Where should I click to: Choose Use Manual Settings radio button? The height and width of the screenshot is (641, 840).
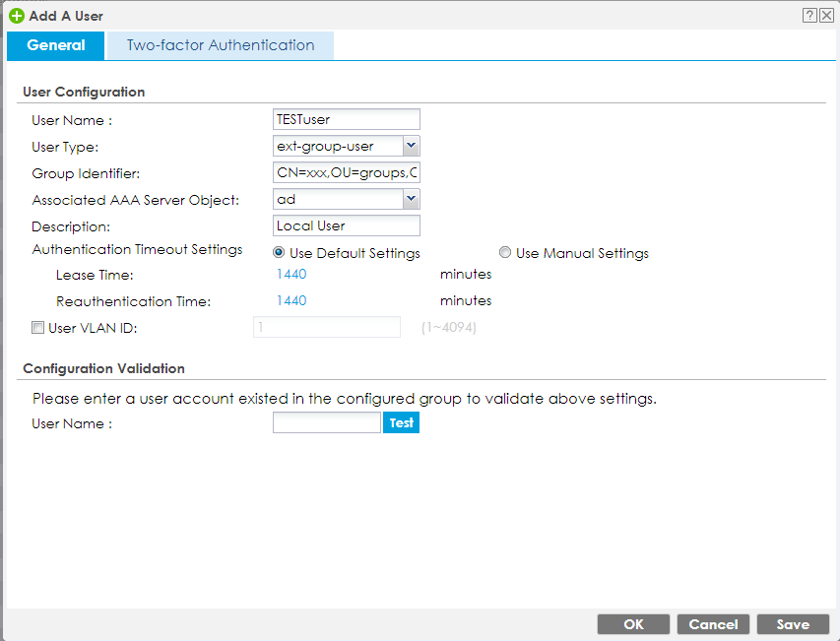click(x=506, y=253)
